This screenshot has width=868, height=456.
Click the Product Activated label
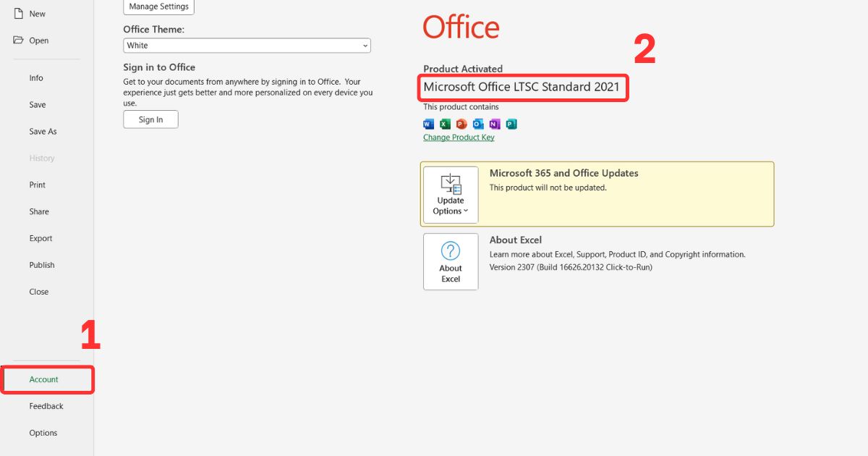463,69
